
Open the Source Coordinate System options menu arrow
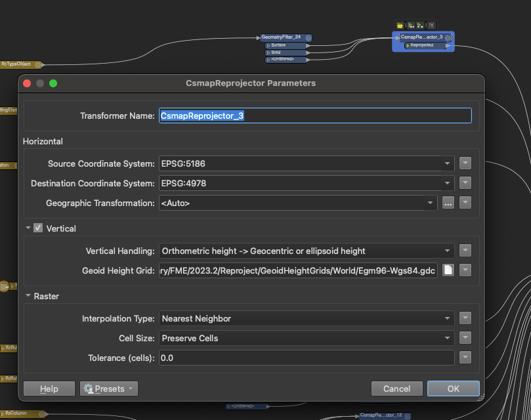tap(465, 163)
